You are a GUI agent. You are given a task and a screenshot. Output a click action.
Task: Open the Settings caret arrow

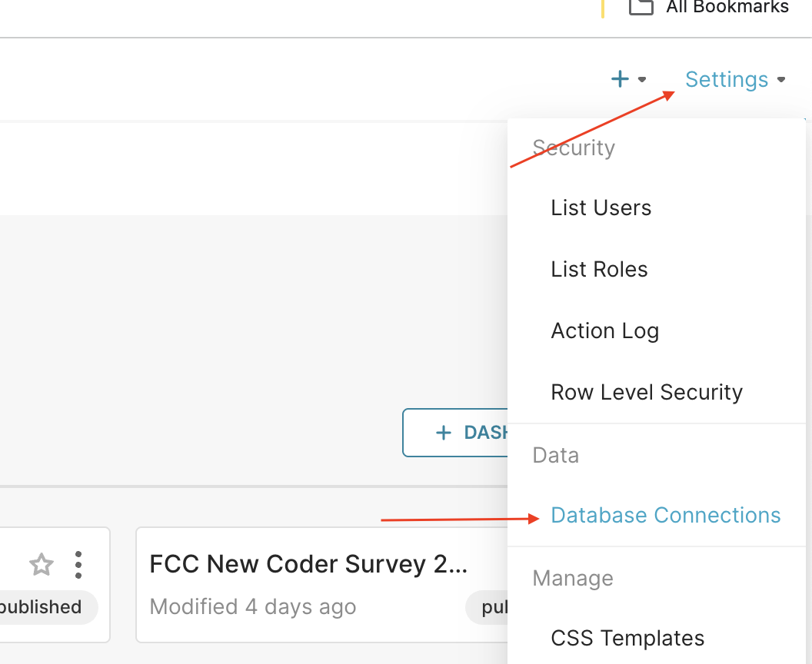click(x=783, y=80)
